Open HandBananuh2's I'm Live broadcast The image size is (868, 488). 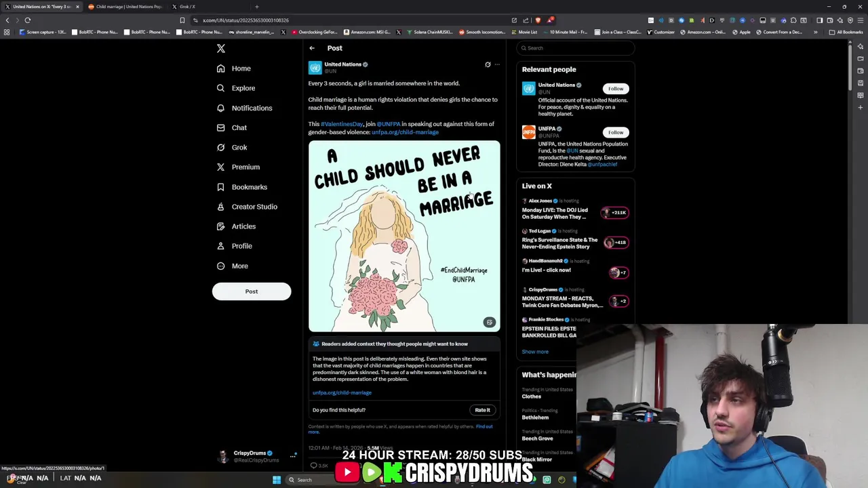click(x=576, y=268)
